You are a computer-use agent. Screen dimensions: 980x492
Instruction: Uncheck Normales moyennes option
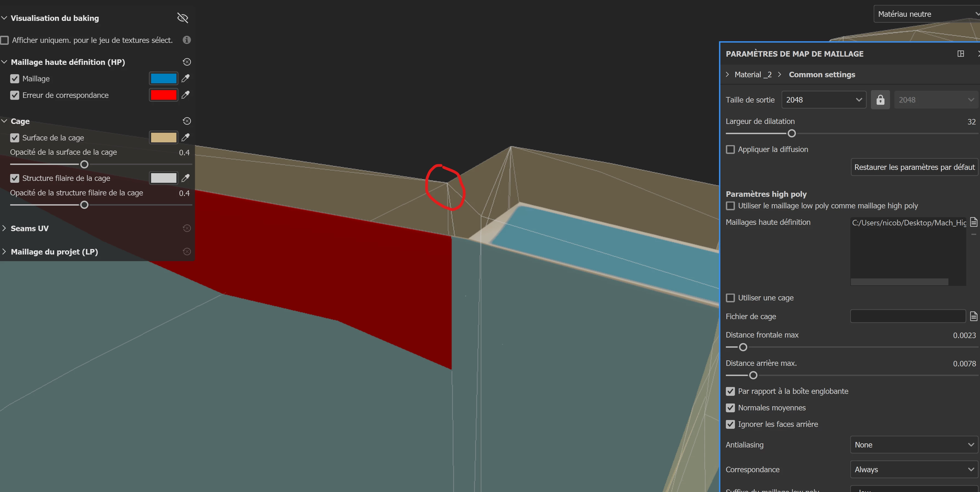coord(730,408)
